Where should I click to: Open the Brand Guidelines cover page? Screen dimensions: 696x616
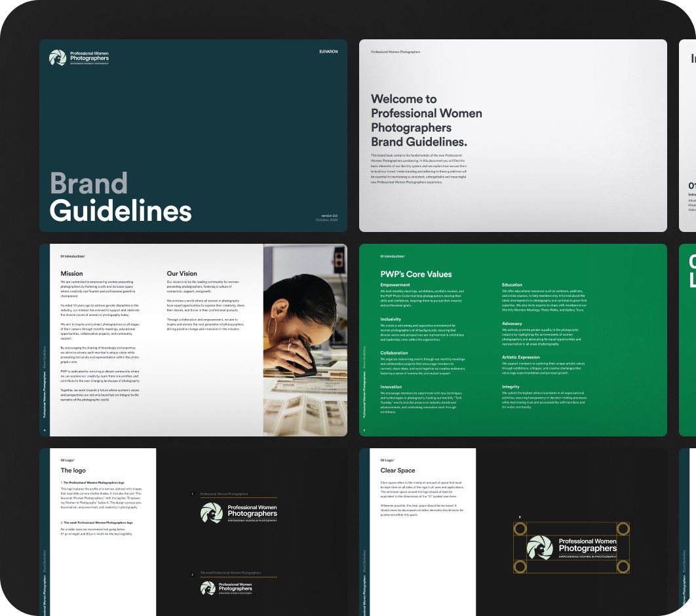(x=193, y=136)
